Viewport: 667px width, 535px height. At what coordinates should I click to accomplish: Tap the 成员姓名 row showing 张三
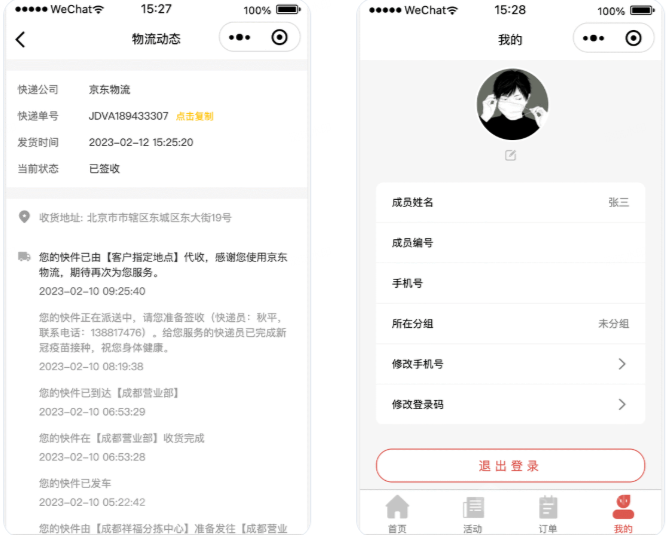pyautogui.click(x=510, y=202)
